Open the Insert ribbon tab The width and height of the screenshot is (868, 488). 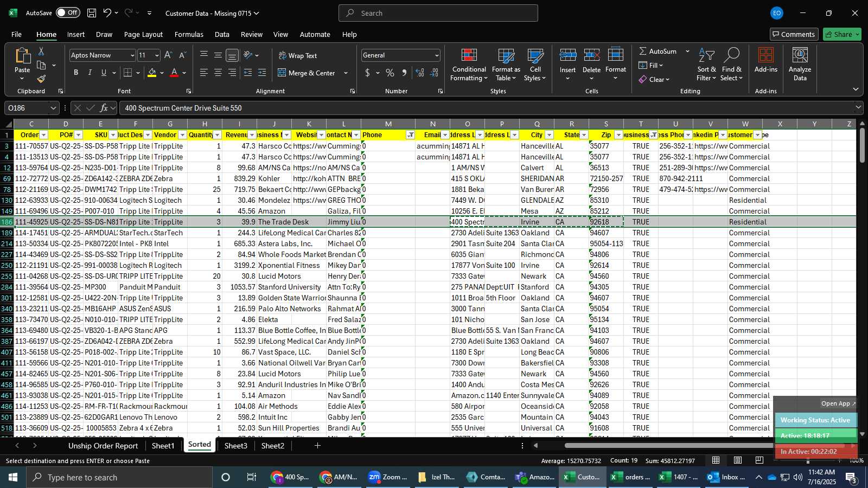(76, 34)
